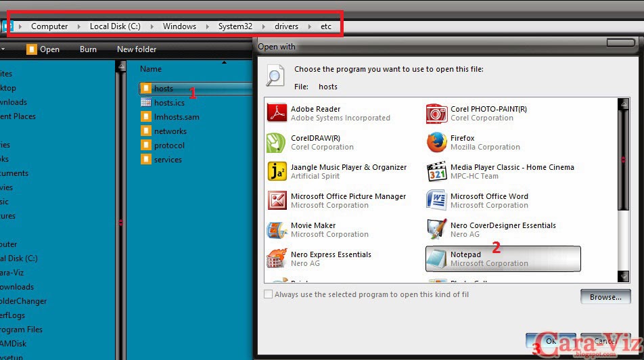
Task: Click Computer in the address bar
Action: [x=49, y=26]
